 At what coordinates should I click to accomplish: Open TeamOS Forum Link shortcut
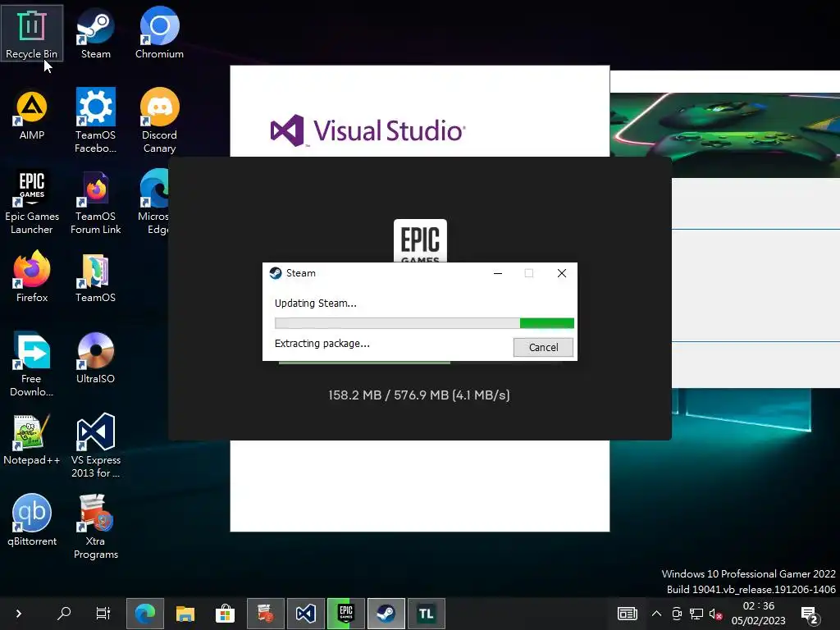[95, 203]
